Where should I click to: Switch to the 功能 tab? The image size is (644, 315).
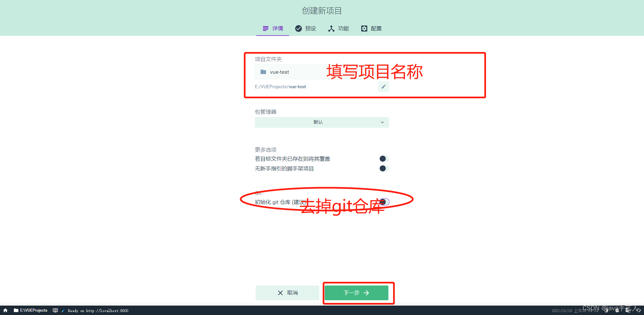click(x=338, y=29)
